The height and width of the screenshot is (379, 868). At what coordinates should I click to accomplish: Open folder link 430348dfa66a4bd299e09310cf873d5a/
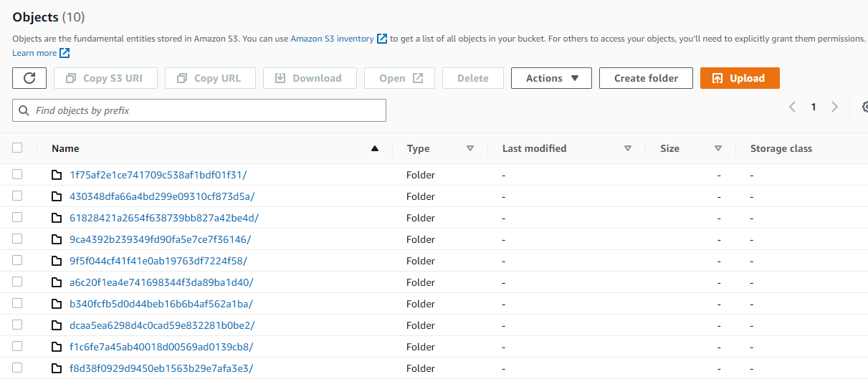pyautogui.click(x=162, y=196)
